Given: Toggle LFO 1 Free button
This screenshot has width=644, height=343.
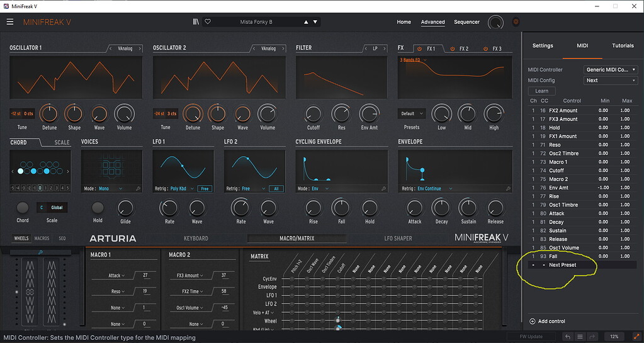Looking at the screenshot, I should pos(205,189).
